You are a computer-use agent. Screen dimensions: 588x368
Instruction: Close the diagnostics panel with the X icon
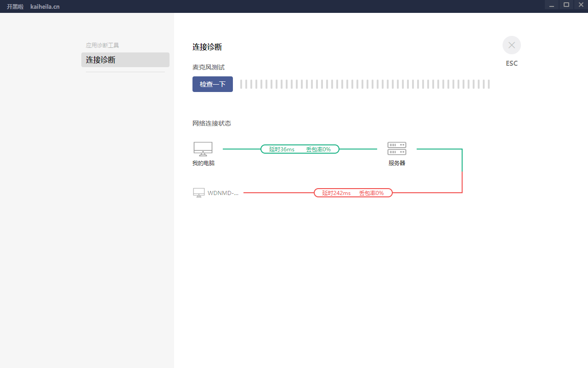[x=511, y=45]
